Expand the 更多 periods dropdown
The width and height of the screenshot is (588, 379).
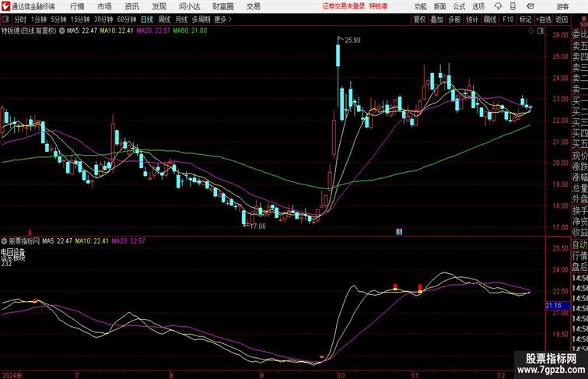coord(222,19)
